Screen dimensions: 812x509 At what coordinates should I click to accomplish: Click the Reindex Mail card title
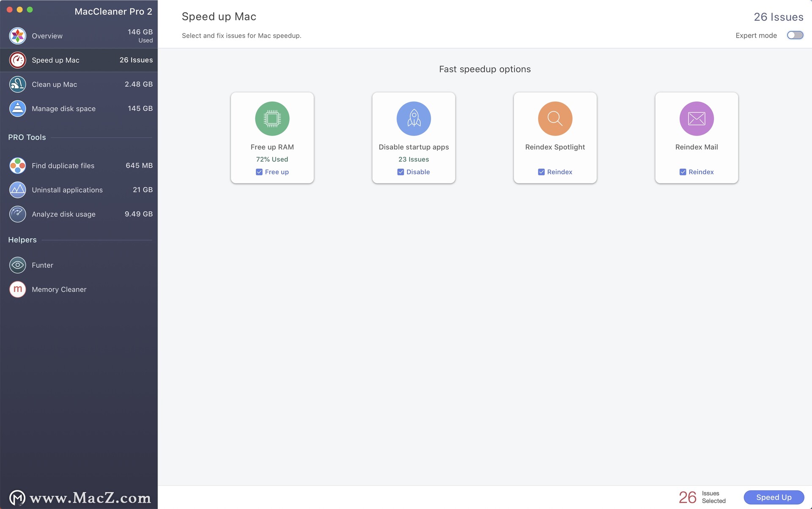click(697, 147)
